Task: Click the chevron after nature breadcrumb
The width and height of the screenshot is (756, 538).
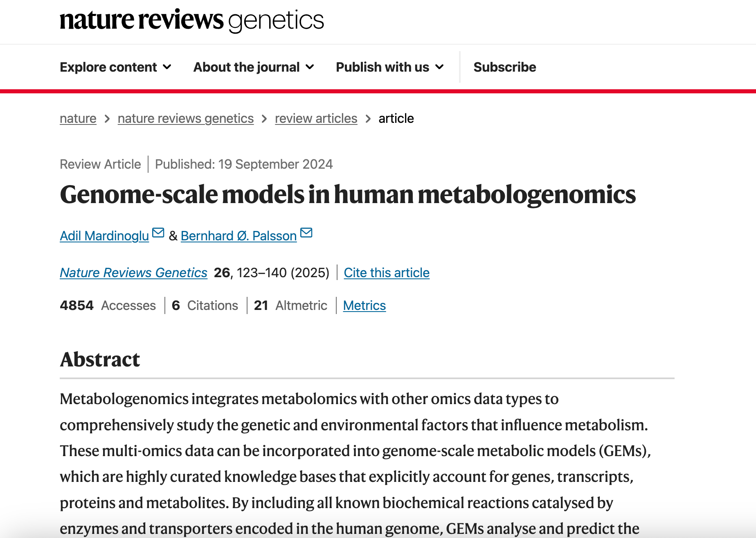Action: click(107, 119)
